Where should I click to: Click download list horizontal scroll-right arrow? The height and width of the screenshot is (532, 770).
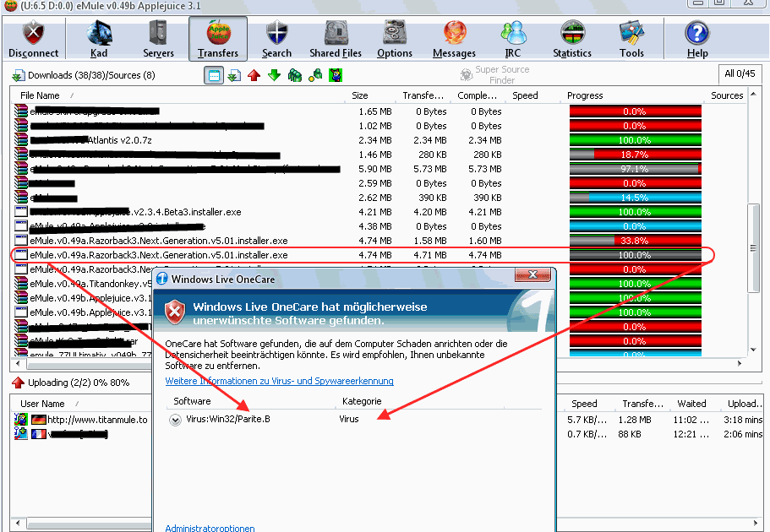click(739, 364)
